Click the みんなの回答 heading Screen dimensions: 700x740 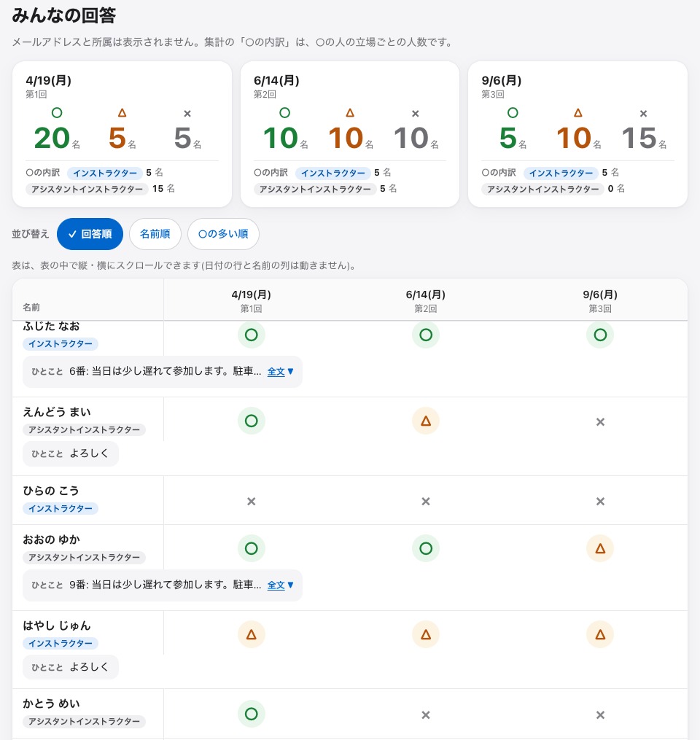pyautogui.click(x=63, y=15)
